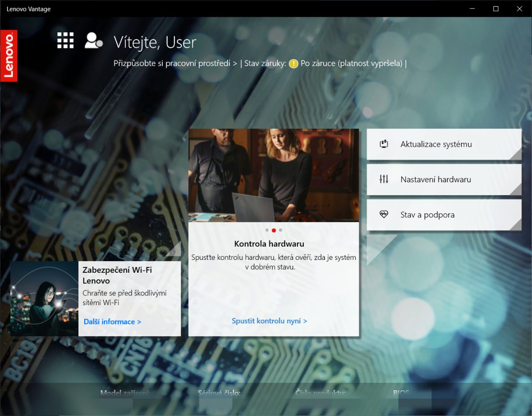Expand the Aktualizace systému tile corner

pyautogui.click(x=516, y=154)
